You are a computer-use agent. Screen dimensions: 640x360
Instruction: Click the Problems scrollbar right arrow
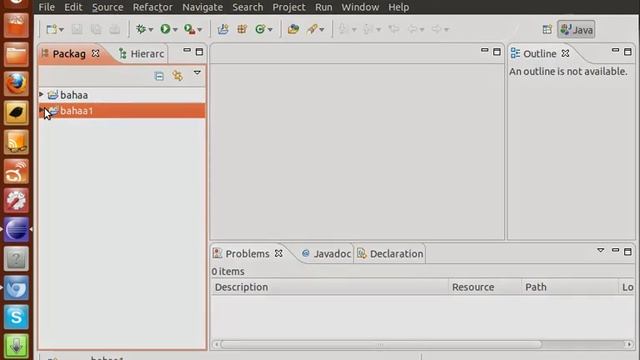[629, 344]
